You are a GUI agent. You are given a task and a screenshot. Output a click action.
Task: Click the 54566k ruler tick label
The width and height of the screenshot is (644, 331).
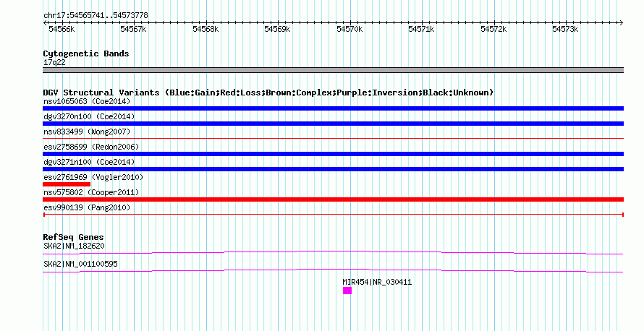62,29
